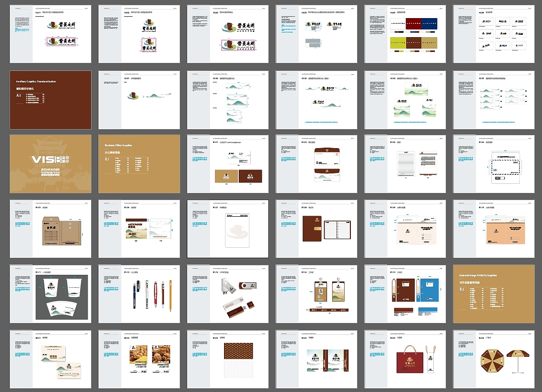Open the B.1.11 paper cups page

[x=51, y=294]
